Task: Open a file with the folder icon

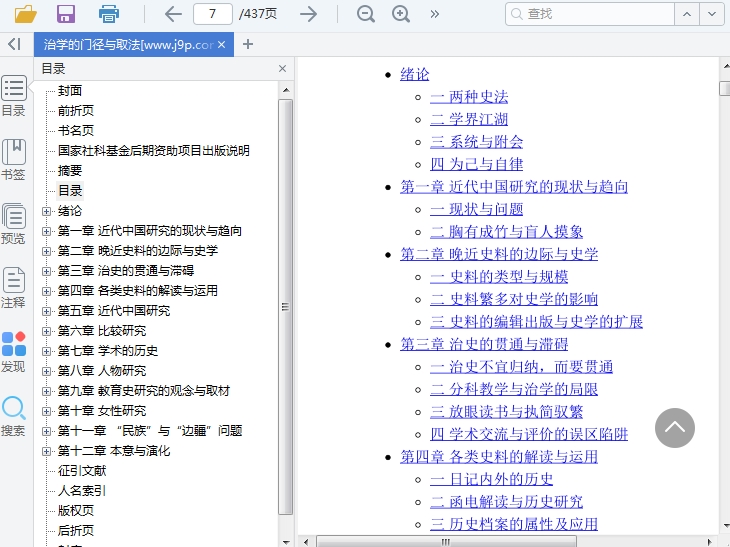Action: tap(26, 14)
